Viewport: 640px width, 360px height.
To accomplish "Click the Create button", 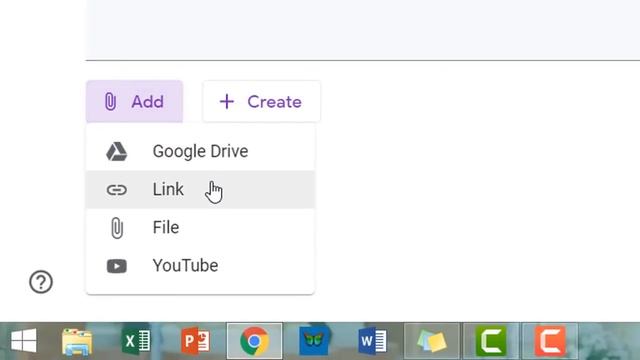I will [261, 102].
